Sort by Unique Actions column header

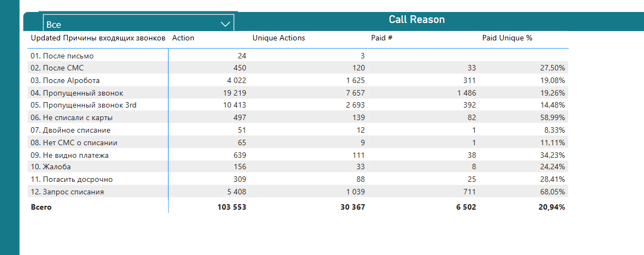(x=278, y=38)
